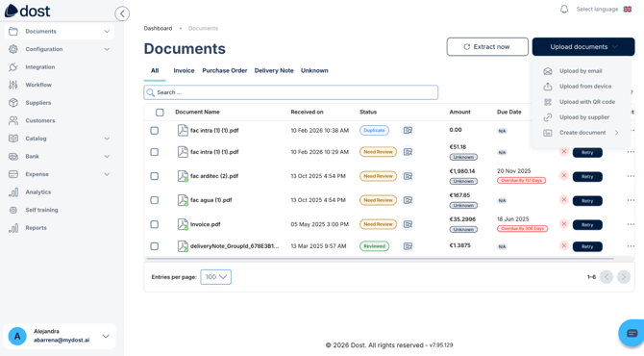Go to the previous page arrow
Viewport: 644px width, 356px height.
(607, 277)
